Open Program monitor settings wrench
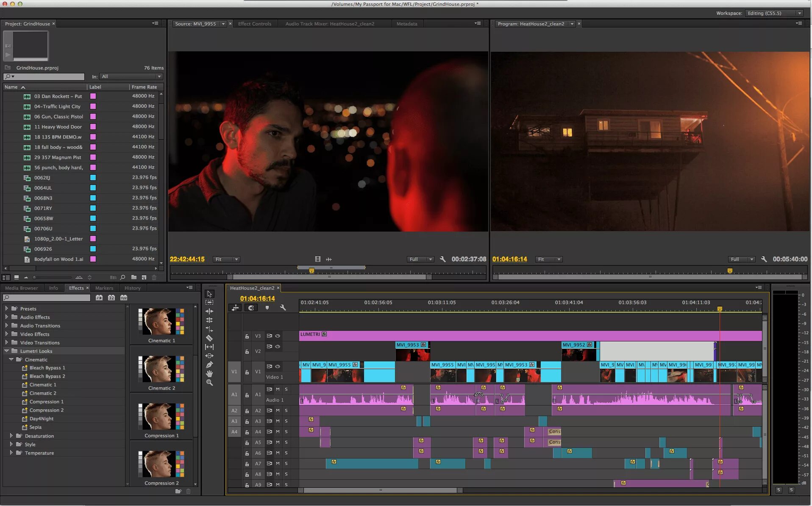This screenshot has height=506, width=812. pyautogui.click(x=764, y=259)
